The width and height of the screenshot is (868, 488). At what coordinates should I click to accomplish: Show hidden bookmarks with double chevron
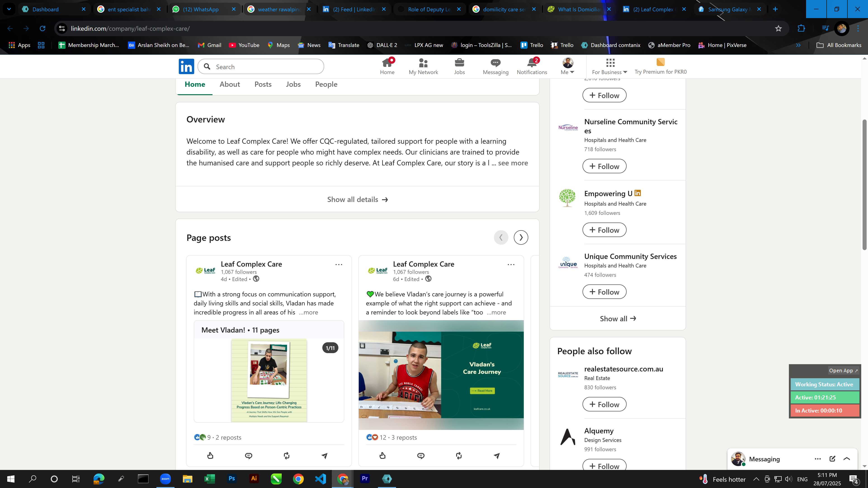click(x=798, y=45)
